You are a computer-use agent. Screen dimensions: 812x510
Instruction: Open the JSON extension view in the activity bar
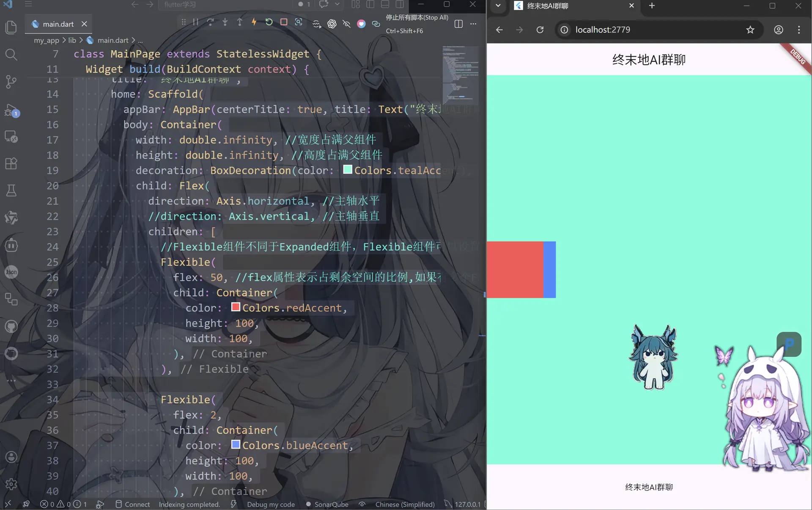pos(11,272)
